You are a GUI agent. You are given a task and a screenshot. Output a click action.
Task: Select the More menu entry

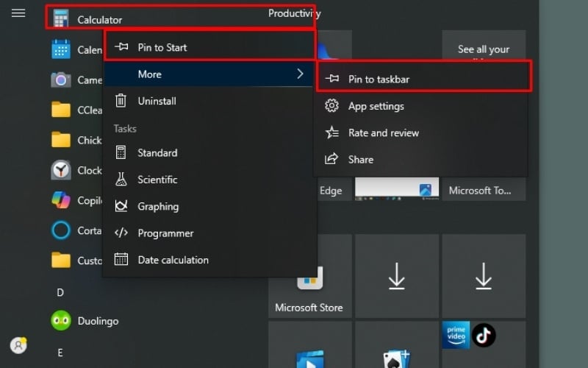point(208,74)
